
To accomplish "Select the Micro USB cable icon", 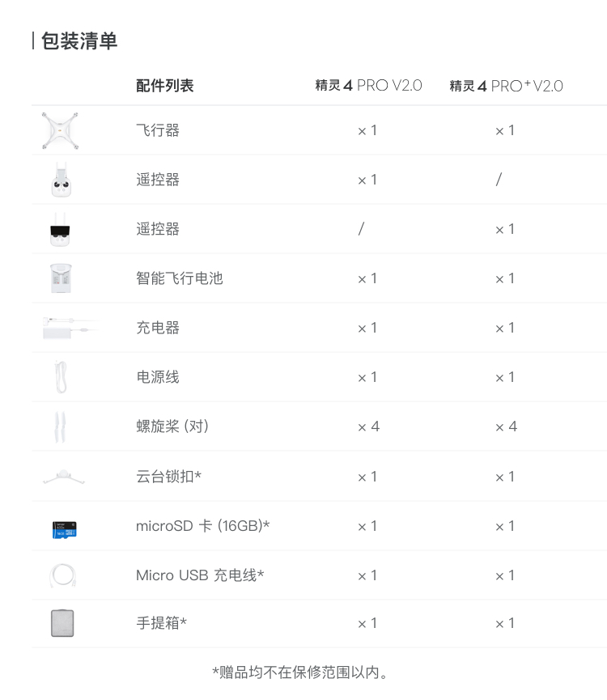I will pyautogui.click(x=62, y=575).
